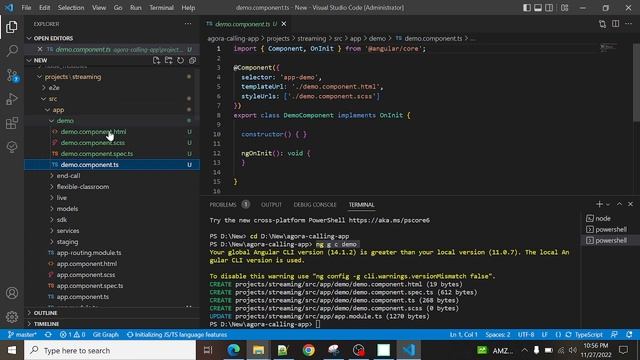Click the editor minimap
The height and width of the screenshot is (360, 640).
(x=608, y=48)
